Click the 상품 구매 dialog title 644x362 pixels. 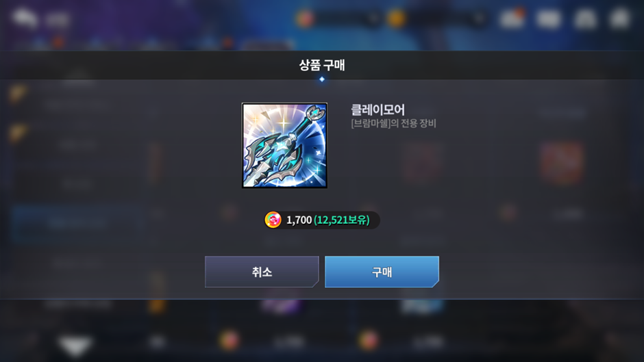[321, 65]
